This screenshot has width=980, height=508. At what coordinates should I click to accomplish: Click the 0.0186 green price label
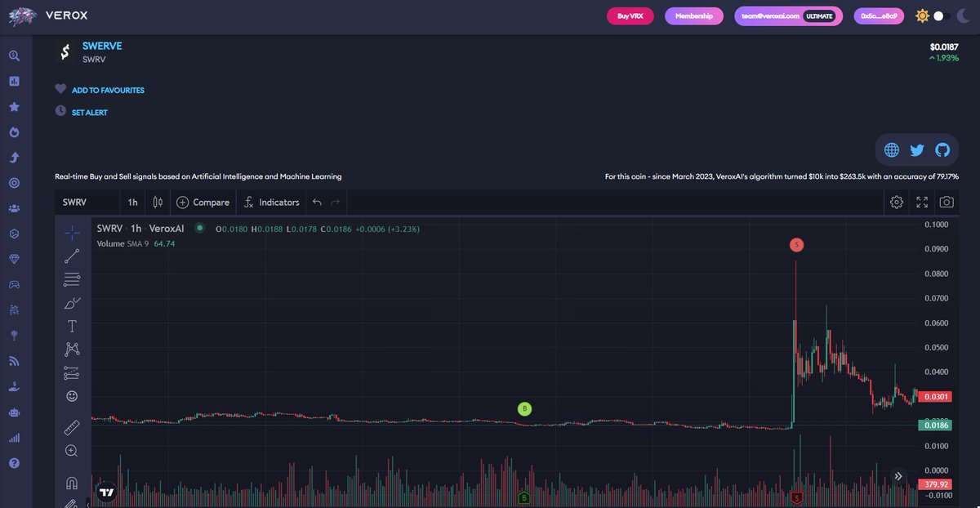click(933, 425)
